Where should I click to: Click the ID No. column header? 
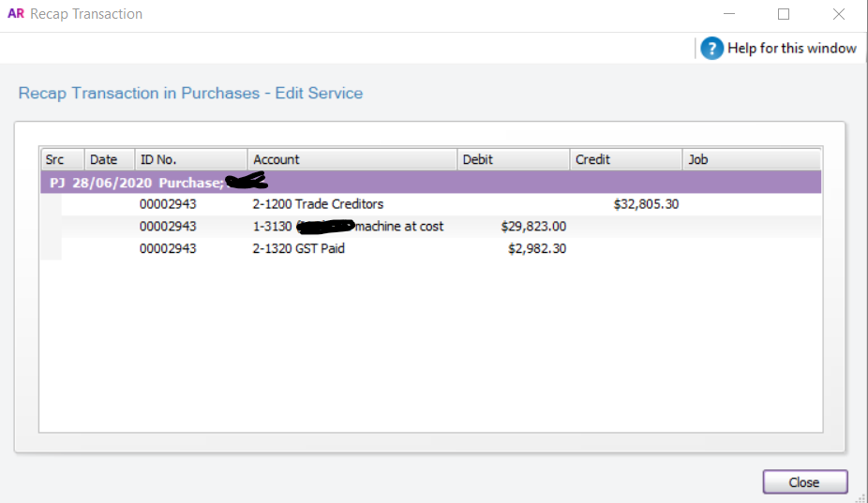click(190, 159)
